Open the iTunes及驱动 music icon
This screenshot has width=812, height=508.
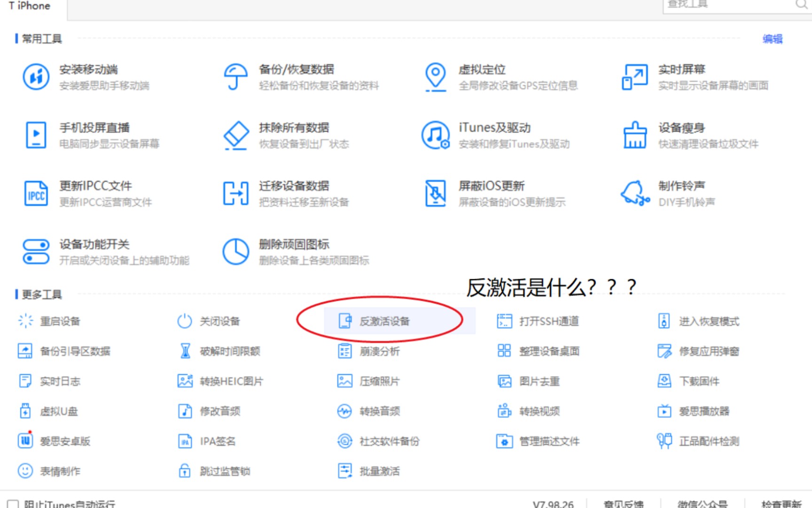(436, 135)
